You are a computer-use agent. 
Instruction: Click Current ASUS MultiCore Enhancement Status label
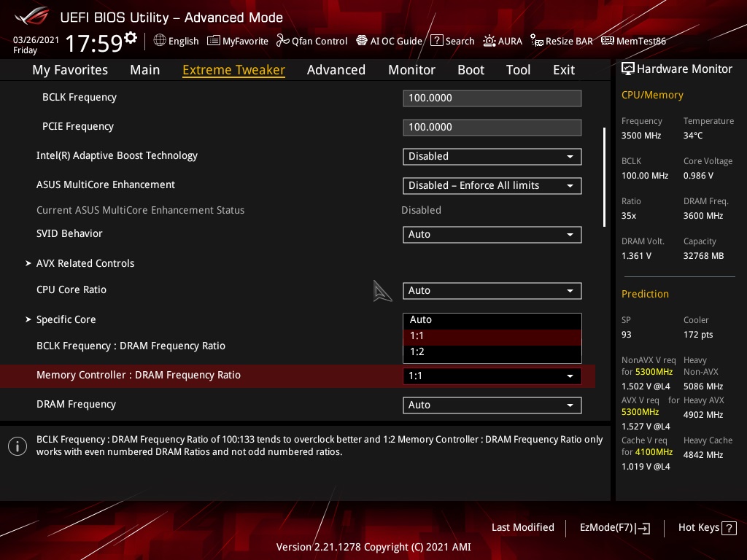click(x=141, y=210)
